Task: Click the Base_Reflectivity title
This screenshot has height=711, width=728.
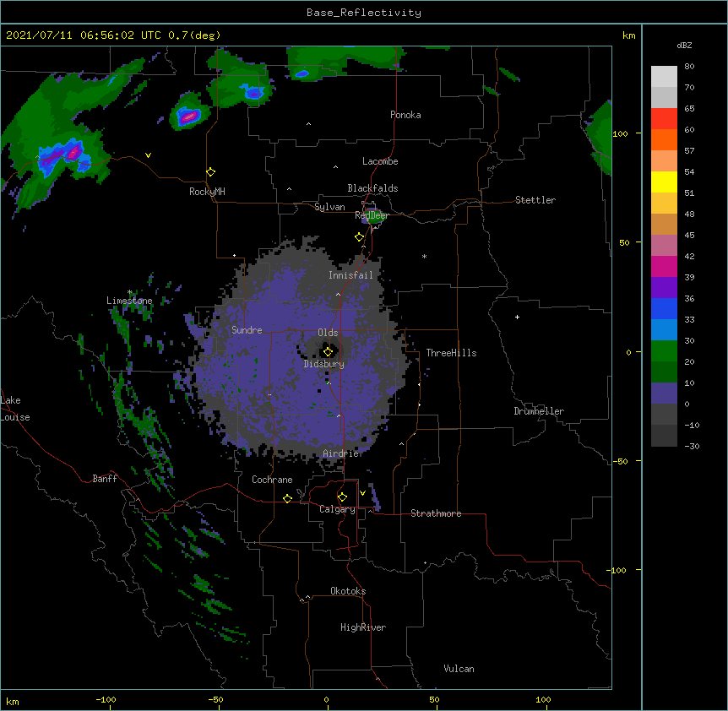Action: pyautogui.click(x=364, y=13)
